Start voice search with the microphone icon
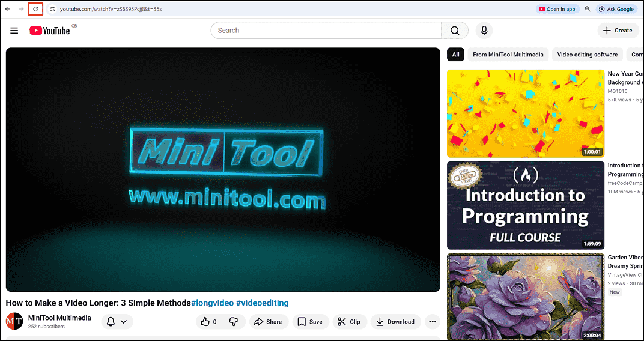The image size is (644, 341). coord(484,31)
